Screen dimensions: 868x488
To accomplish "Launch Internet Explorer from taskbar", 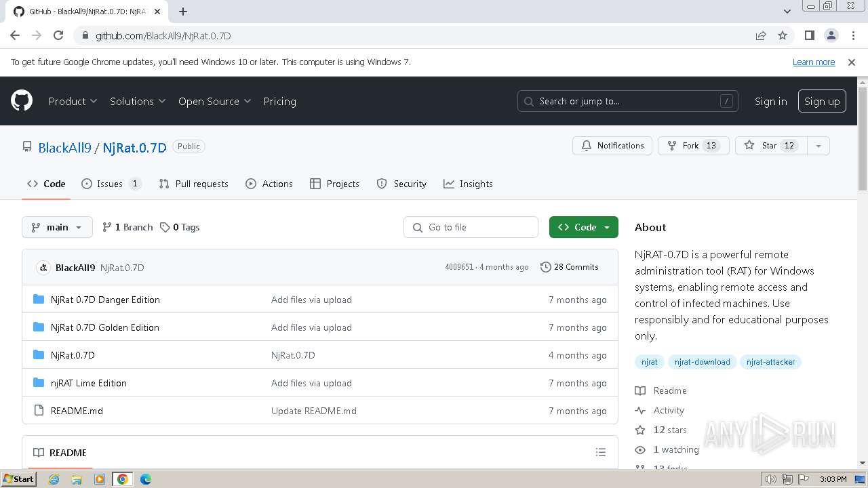I will 54,479.
